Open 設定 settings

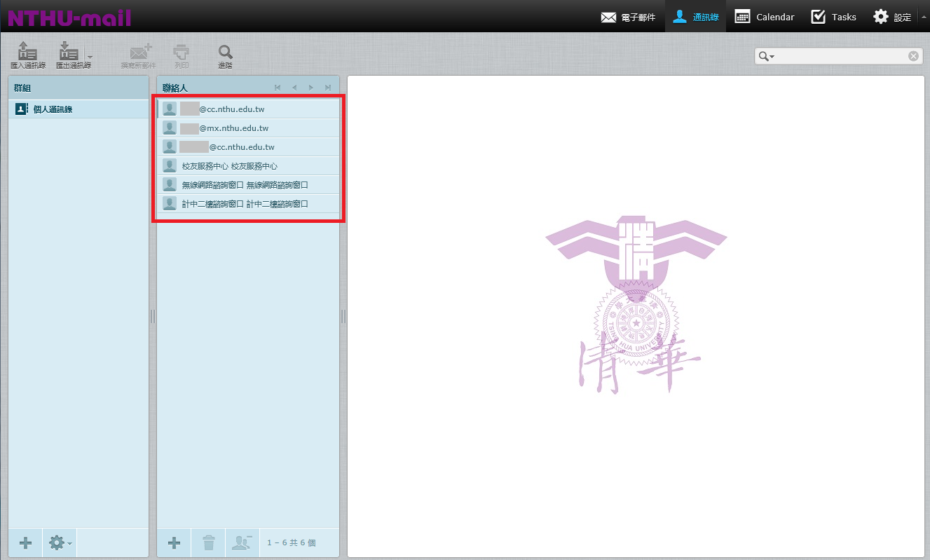point(891,17)
